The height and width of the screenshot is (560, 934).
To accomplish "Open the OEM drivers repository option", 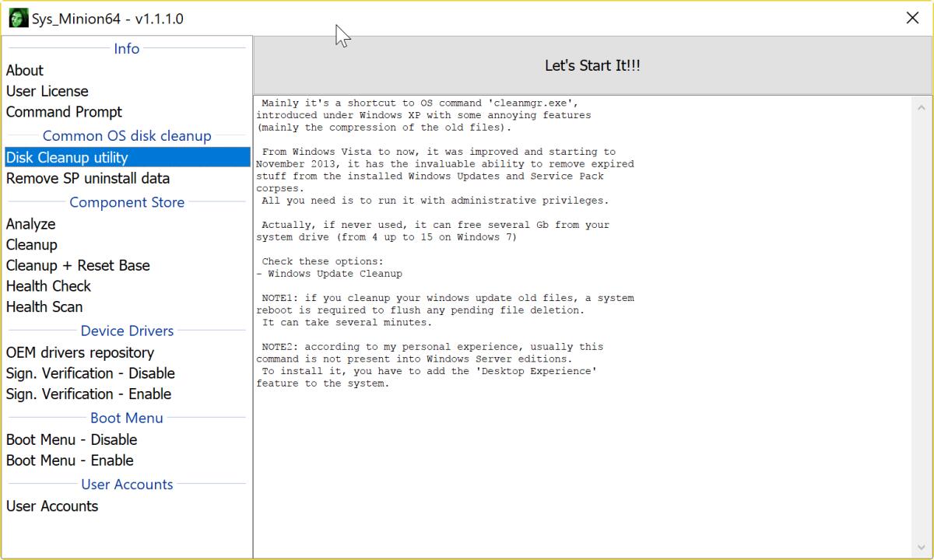I will 79,352.
